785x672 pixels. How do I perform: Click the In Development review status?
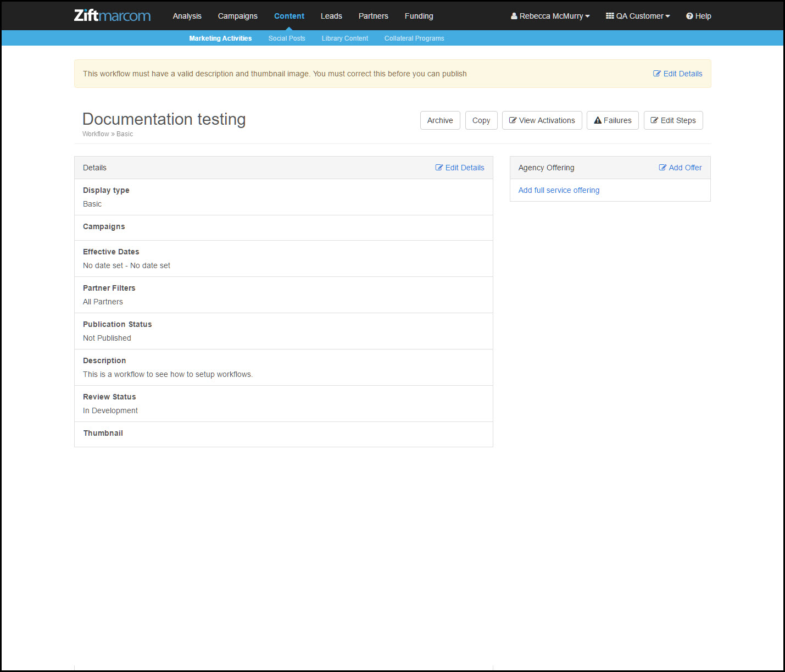(x=110, y=410)
